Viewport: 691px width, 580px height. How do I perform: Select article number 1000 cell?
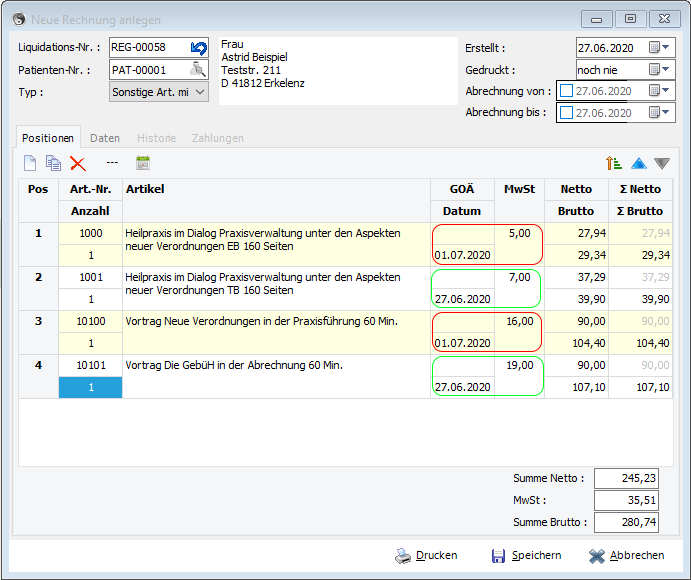coord(91,233)
